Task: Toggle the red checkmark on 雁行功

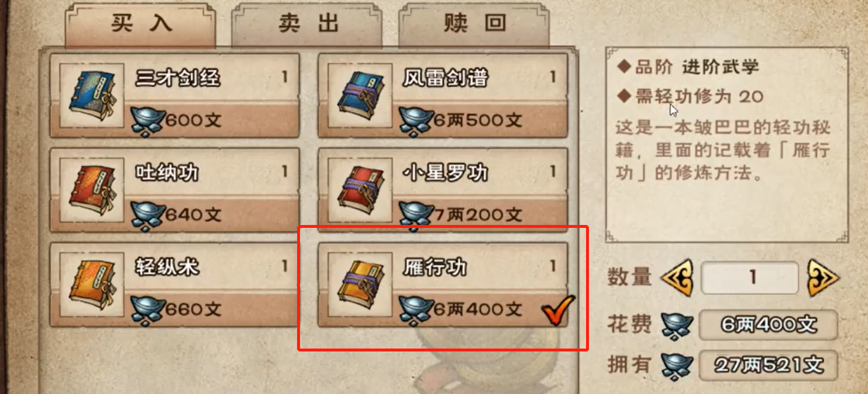Action: pos(558,311)
